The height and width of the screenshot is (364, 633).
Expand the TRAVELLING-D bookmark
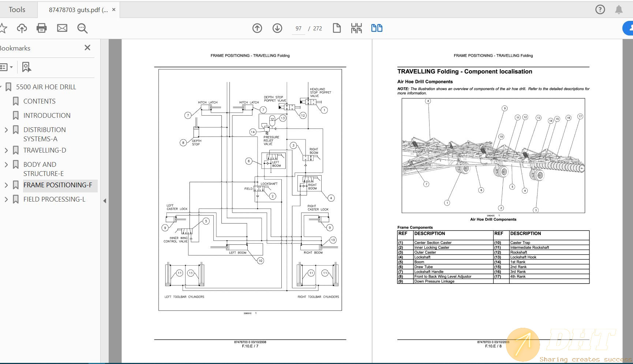coord(6,150)
